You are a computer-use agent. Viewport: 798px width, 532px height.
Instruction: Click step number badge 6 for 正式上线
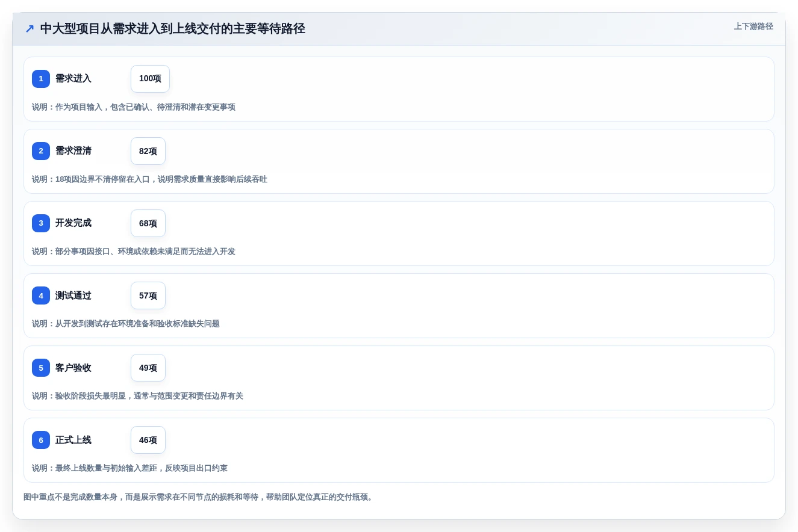tap(41, 440)
